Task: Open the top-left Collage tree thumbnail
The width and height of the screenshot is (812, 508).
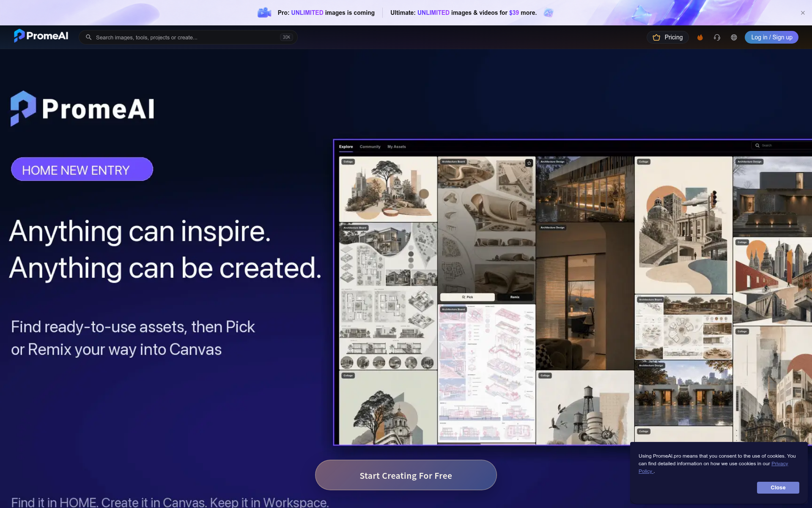Action: tap(388, 189)
